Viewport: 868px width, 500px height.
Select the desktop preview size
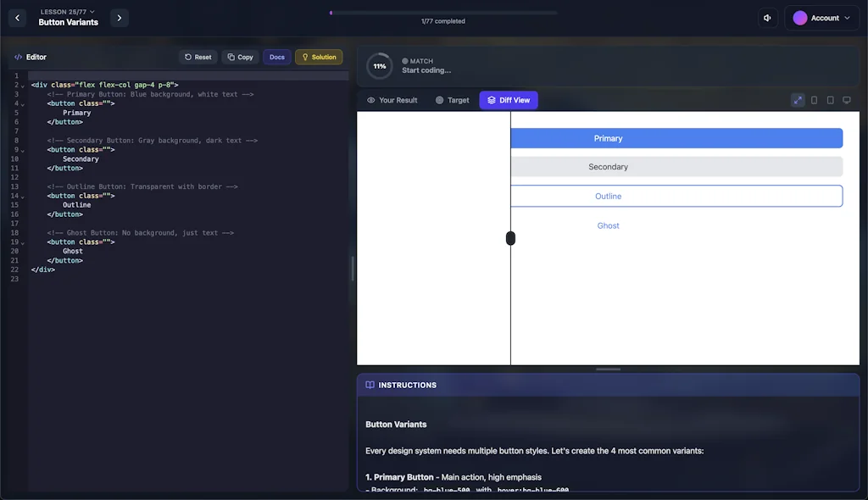pos(845,99)
